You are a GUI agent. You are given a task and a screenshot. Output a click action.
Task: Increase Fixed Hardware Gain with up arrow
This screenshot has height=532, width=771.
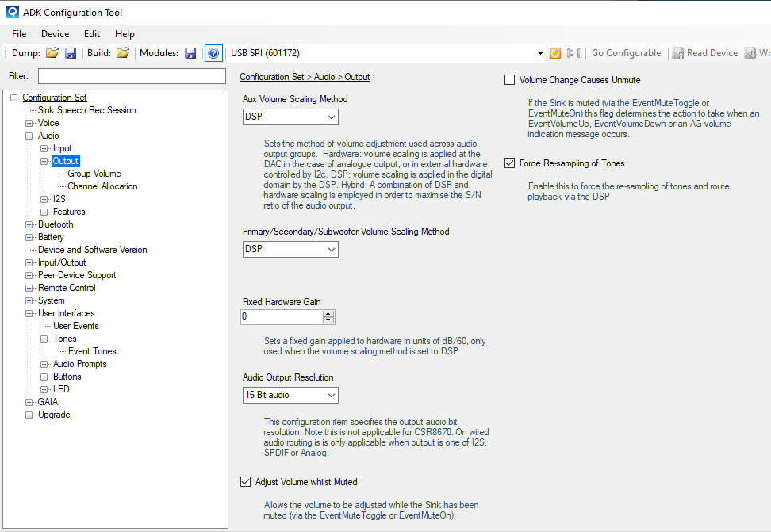point(328,313)
